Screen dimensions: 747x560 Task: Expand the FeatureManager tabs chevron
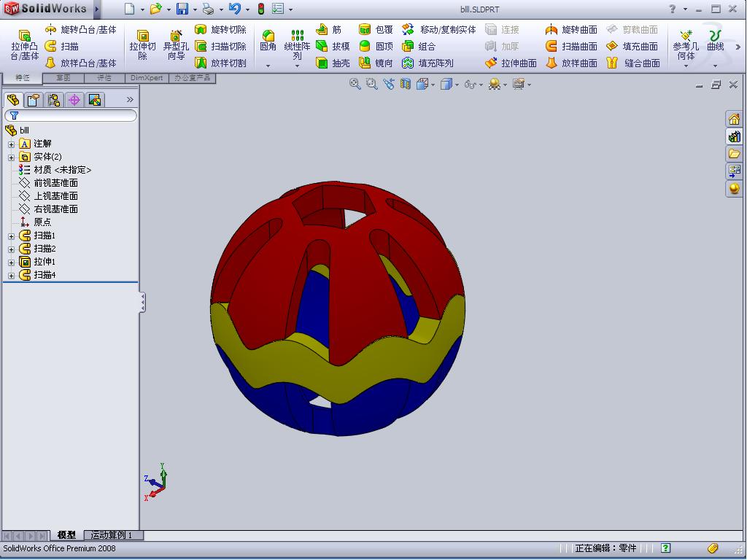click(130, 99)
